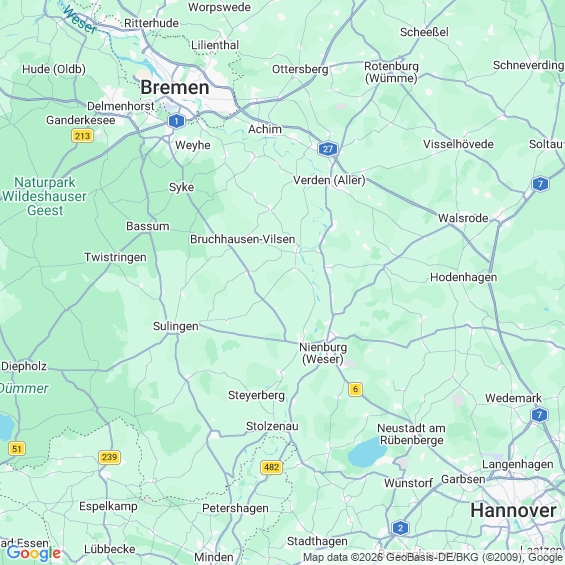Viewport: 565px width, 565px height.
Task: Click the A1 highway shield near Bremen
Action: (x=176, y=121)
